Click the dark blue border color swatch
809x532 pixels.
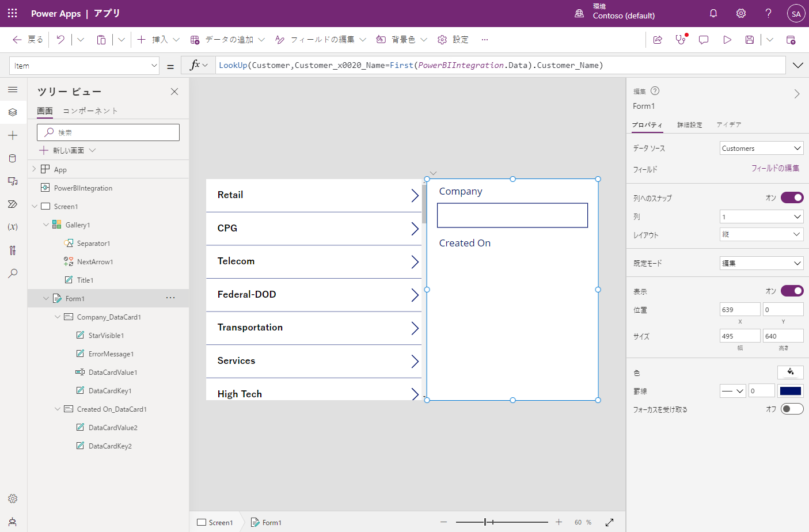tap(791, 391)
